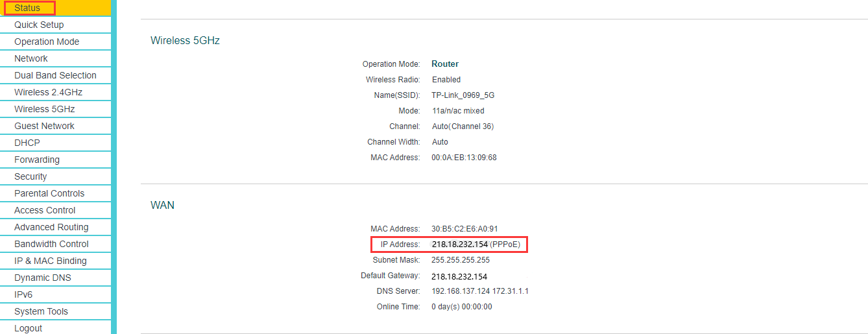Open Advanced Routing settings

(x=55, y=227)
